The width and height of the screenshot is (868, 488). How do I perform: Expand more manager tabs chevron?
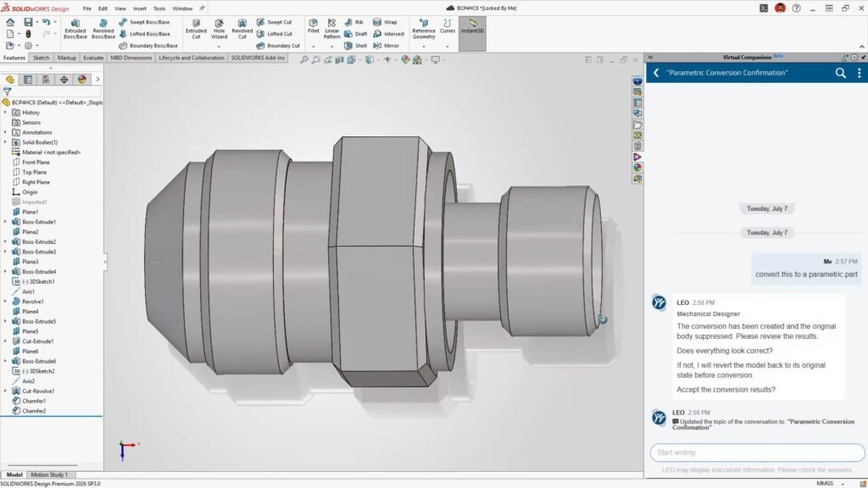pyautogui.click(x=98, y=80)
